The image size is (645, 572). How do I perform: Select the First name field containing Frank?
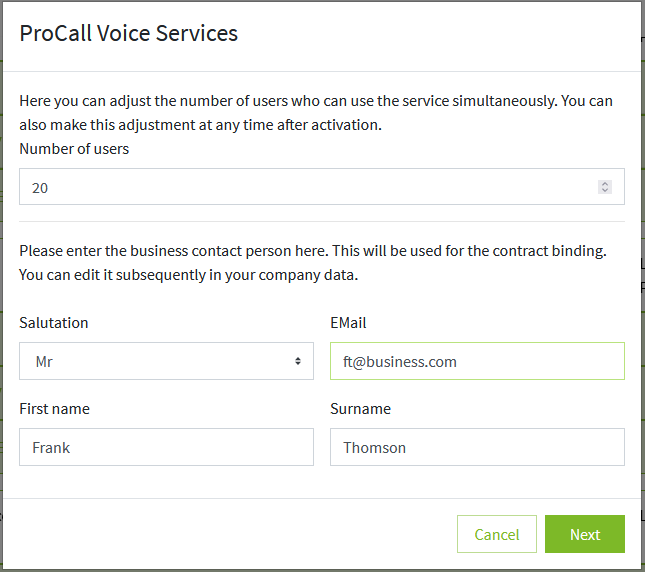pyautogui.click(x=166, y=447)
